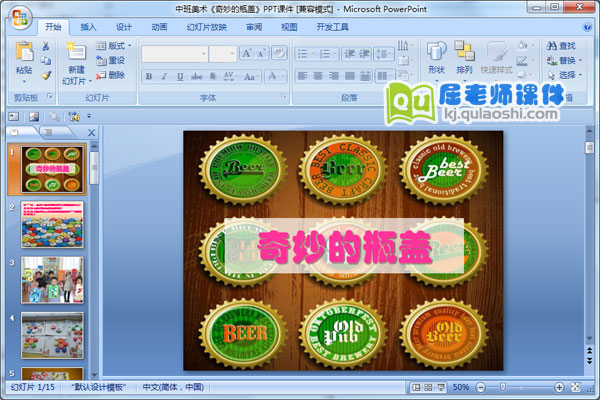Select slide 4 thumbnail
This screenshot has height=400, width=600.
(x=52, y=336)
